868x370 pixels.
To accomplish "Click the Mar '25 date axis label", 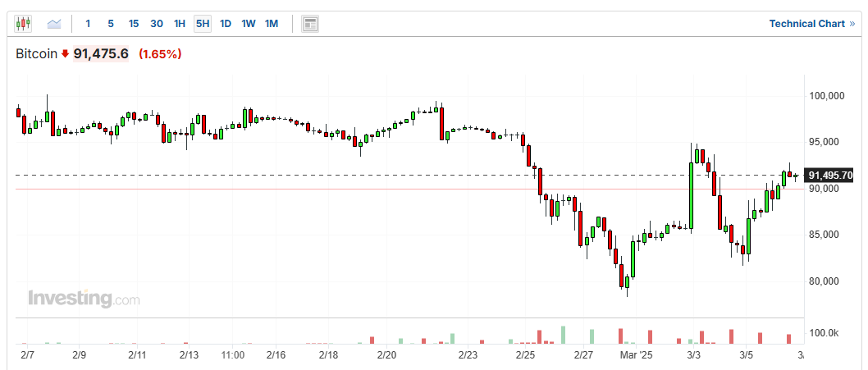I will tap(636, 355).
